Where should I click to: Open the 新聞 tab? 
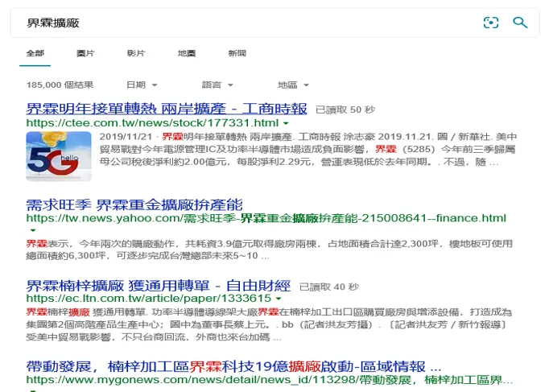click(x=237, y=54)
